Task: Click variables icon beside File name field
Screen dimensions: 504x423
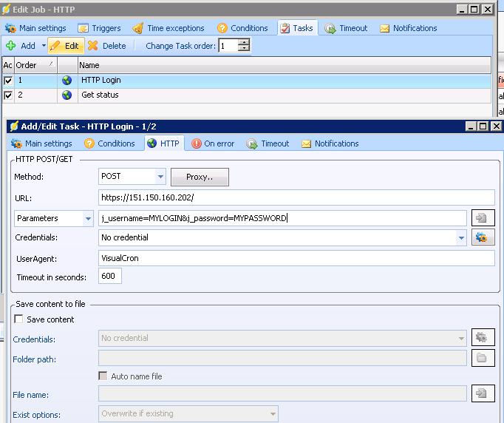Action: coord(483,393)
